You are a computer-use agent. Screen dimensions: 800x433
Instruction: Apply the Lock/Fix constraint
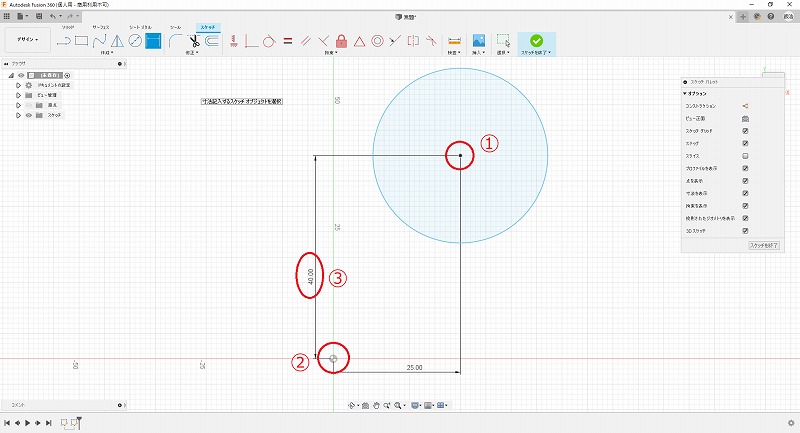[x=342, y=41]
